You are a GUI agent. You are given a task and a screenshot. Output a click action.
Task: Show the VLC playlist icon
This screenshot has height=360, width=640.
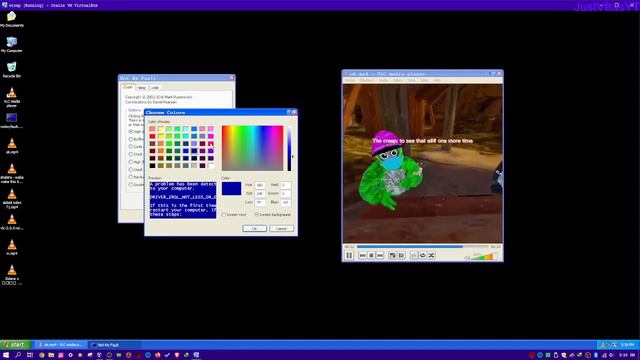413,256
